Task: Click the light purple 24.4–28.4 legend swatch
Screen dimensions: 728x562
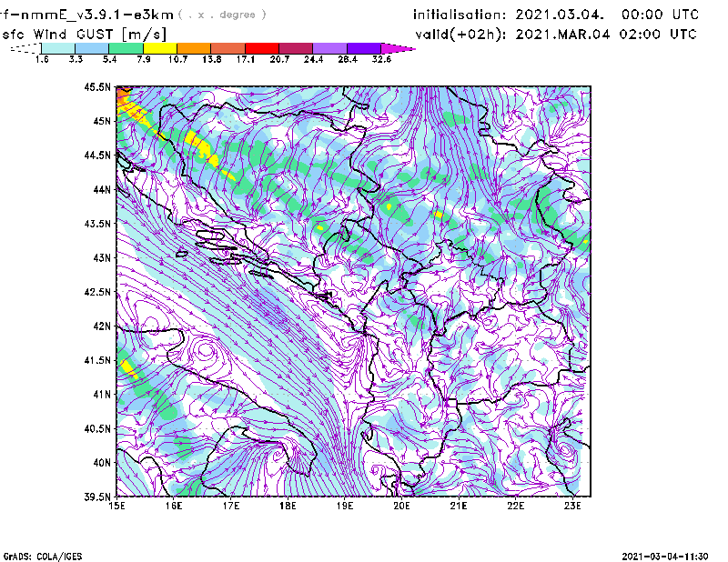Action: [x=329, y=48]
